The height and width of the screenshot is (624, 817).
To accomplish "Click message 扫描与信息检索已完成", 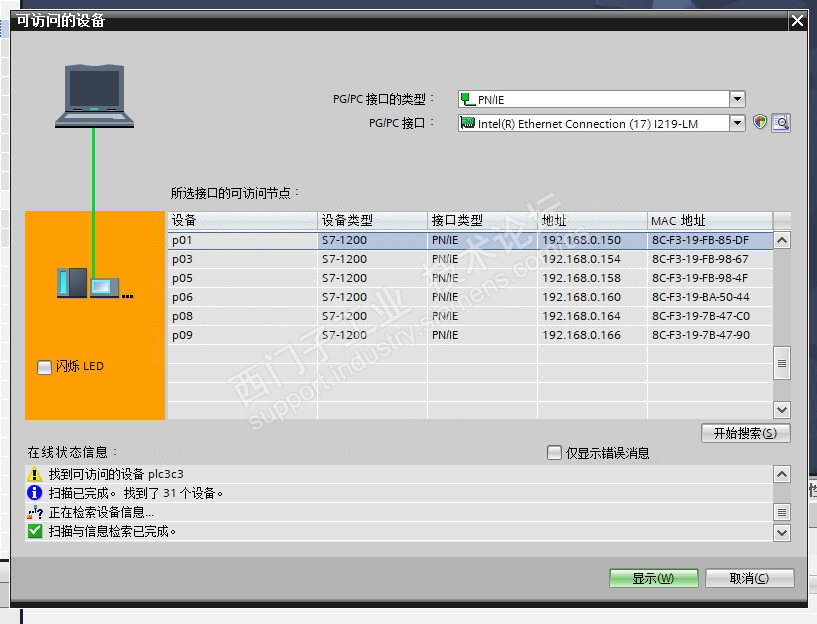I will point(112,531).
